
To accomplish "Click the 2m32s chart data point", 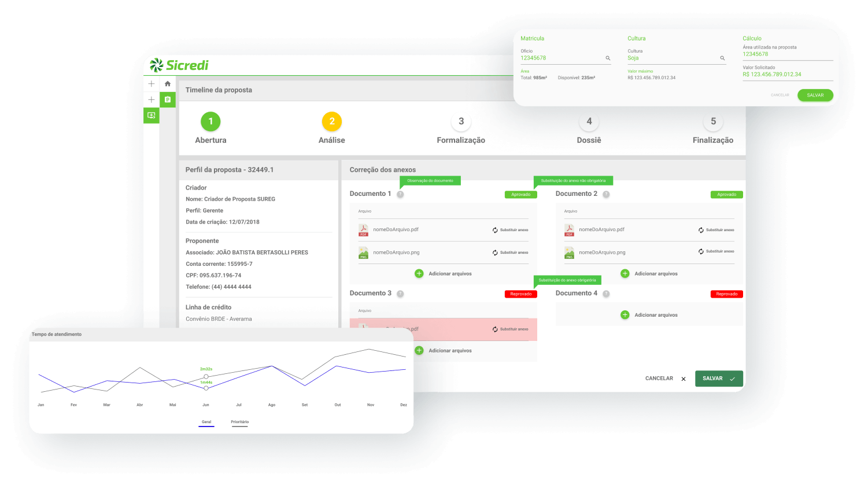I will point(206,377).
